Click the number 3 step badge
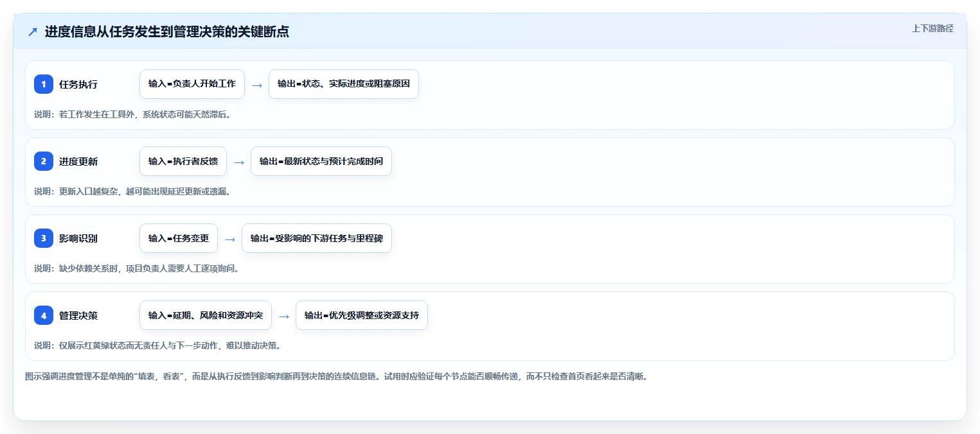 point(44,238)
